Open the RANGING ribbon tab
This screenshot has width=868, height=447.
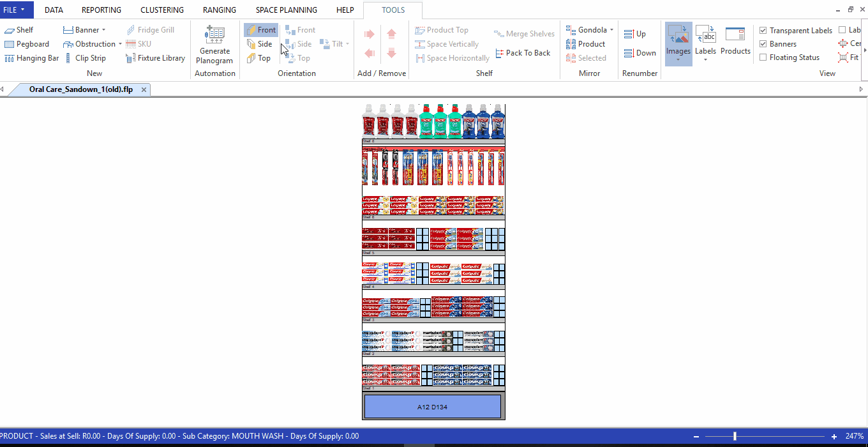220,10
